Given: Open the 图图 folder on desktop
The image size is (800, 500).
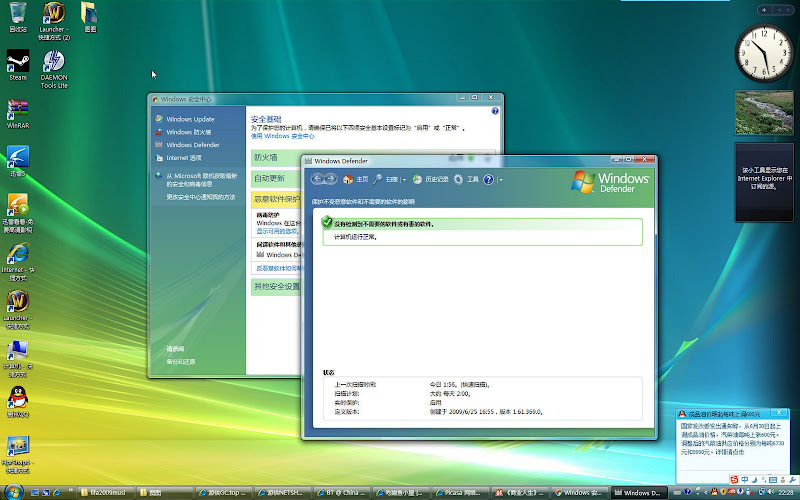Looking at the screenshot, I should (x=90, y=17).
